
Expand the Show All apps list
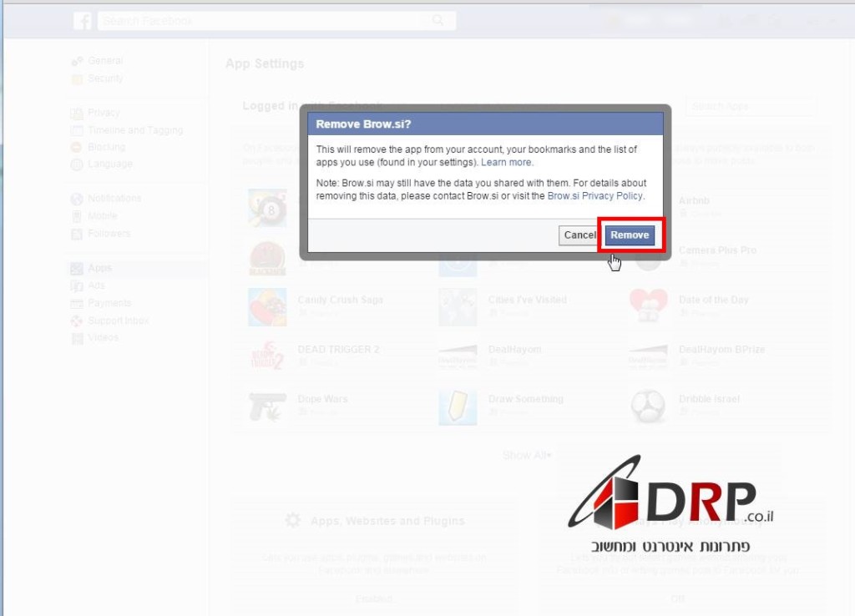(527, 456)
